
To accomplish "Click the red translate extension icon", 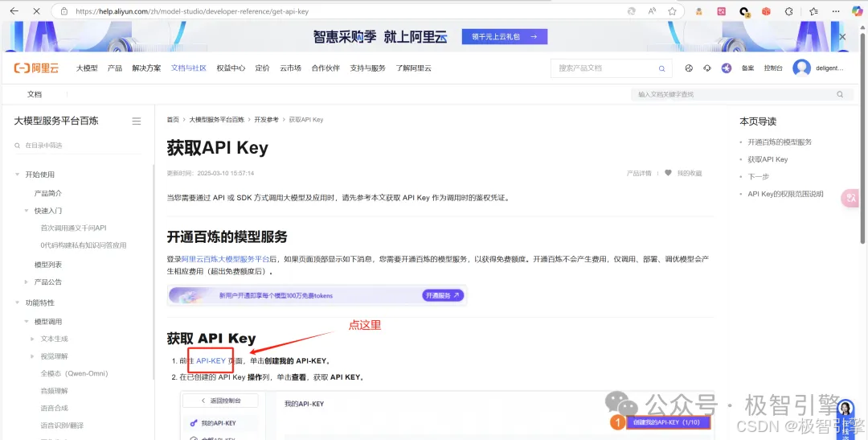I will 721,11.
